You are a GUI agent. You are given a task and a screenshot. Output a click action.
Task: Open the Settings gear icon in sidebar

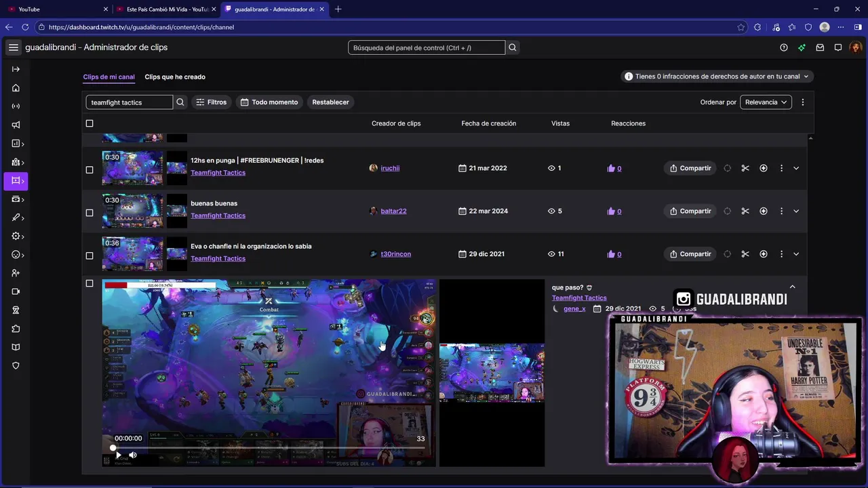pyautogui.click(x=17, y=236)
